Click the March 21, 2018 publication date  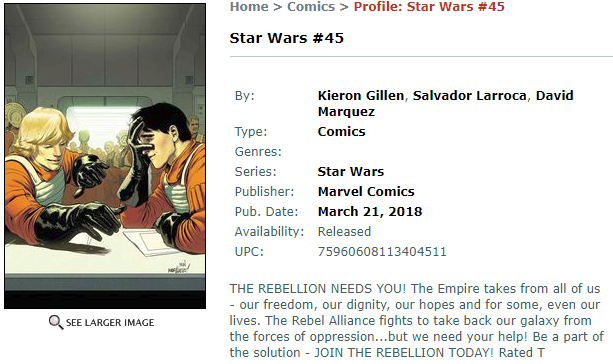click(370, 212)
